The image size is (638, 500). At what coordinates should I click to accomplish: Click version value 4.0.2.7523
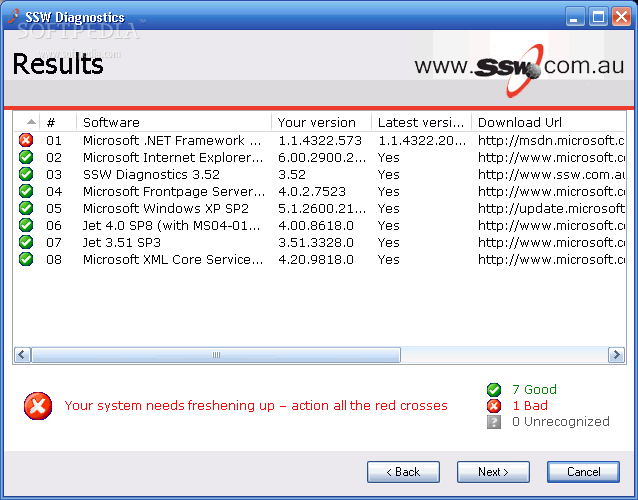pos(312,192)
